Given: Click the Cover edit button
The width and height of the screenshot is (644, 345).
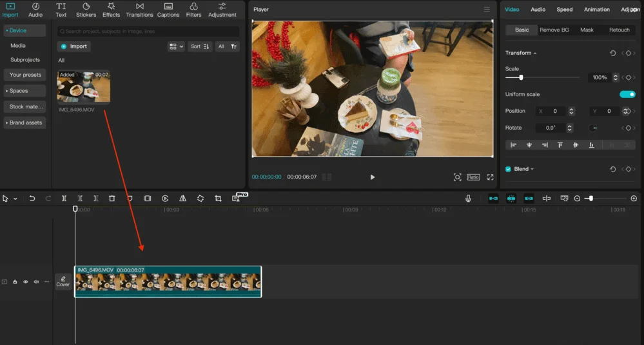Looking at the screenshot, I should pyautogui.click(x=63, y=281).
